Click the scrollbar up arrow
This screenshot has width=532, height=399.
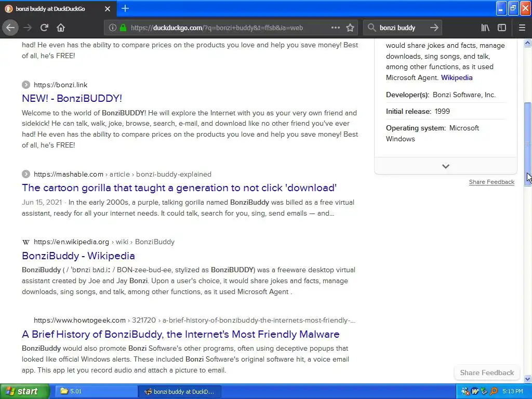coord(527,43)
